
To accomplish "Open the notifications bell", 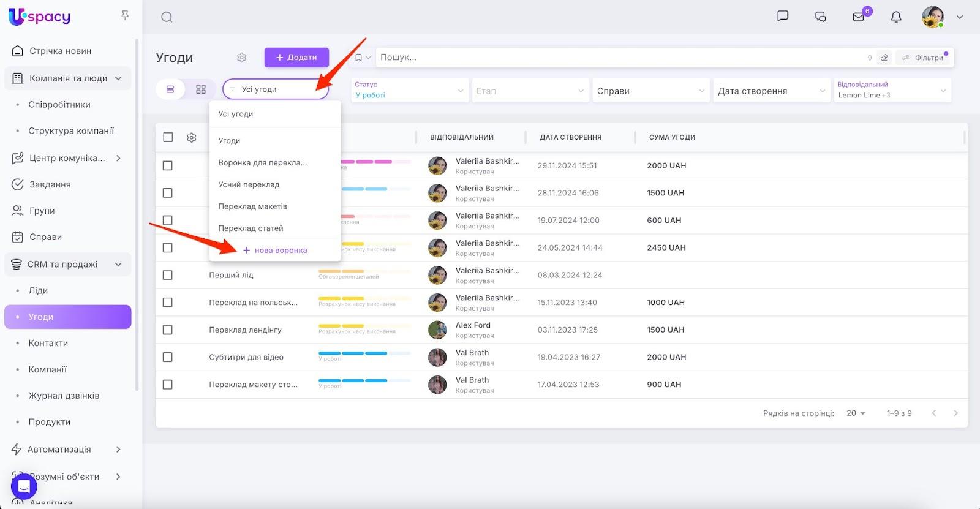I will [896, 17].
